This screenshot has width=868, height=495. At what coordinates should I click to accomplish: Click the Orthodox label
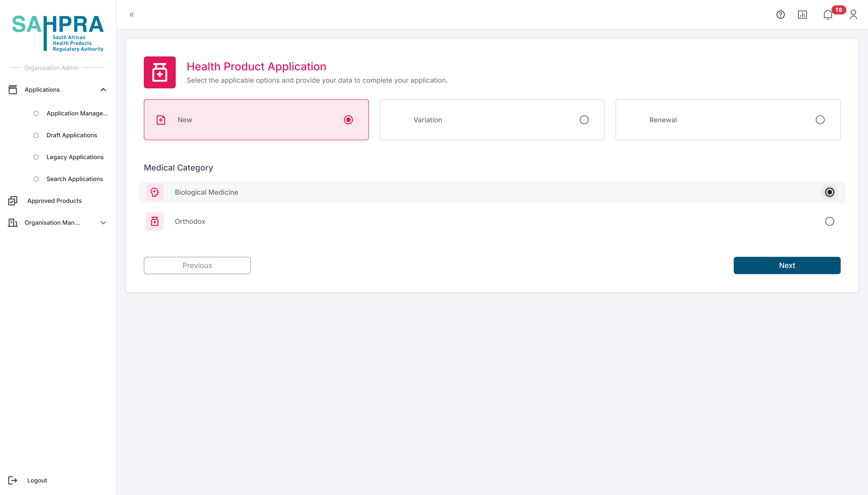(x=190, y=222)
